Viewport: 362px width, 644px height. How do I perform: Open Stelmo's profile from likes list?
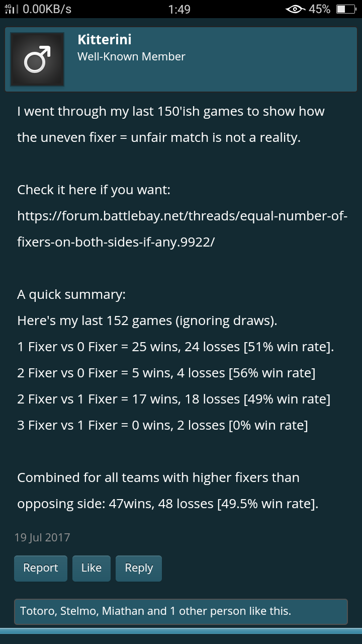[78, 611]
